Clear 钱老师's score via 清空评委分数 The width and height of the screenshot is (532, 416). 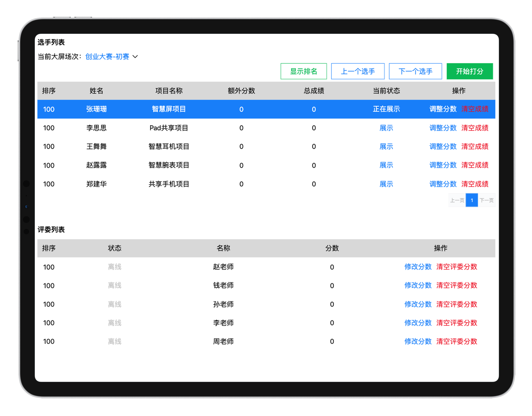click(456, 285)
